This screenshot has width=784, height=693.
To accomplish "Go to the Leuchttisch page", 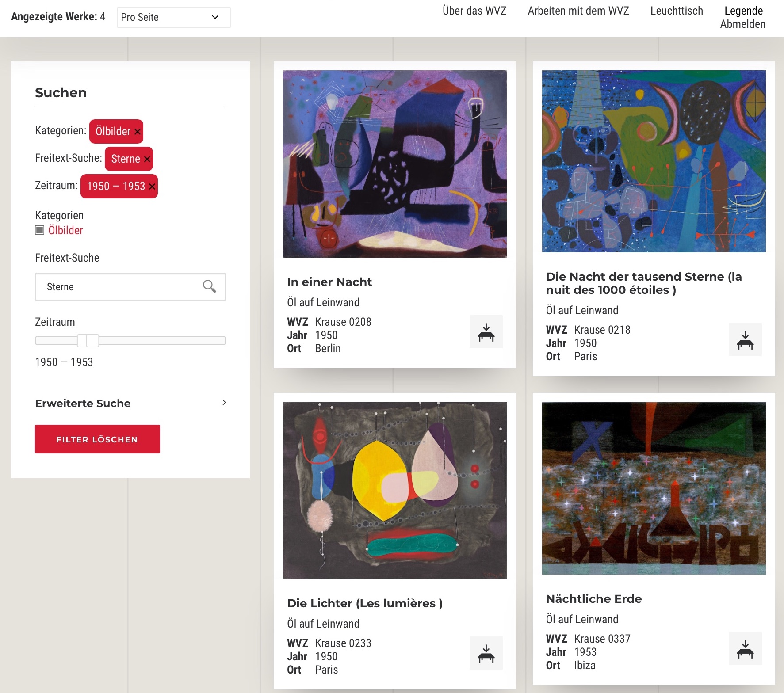I will pos(676,11).
